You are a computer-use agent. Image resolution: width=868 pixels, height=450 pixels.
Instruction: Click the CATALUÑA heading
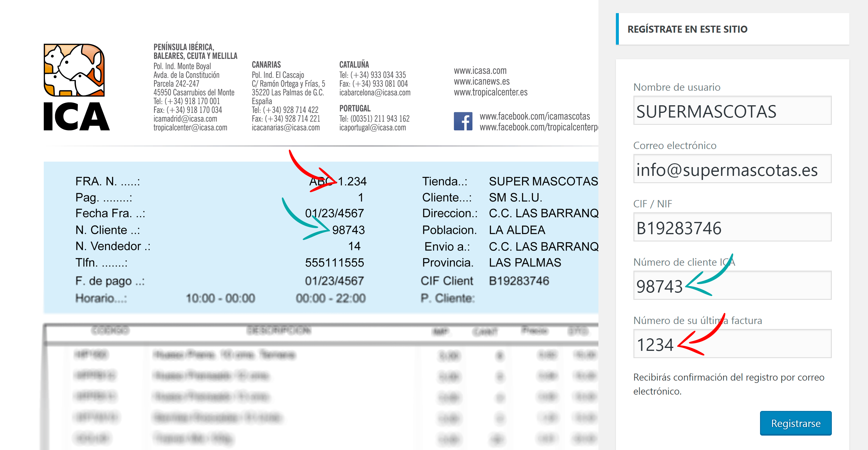pos(354,65)
